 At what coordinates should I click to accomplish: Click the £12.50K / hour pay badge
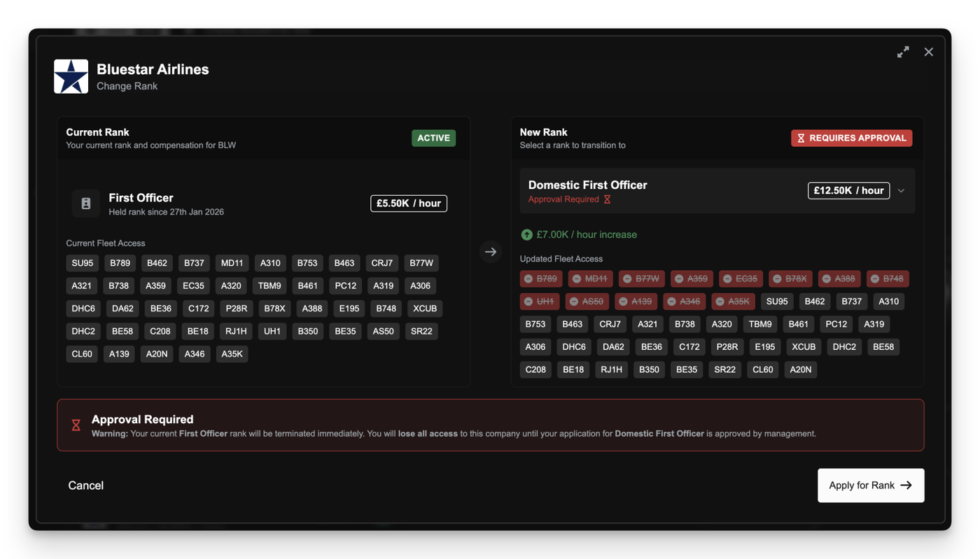(x=848, y=191)
